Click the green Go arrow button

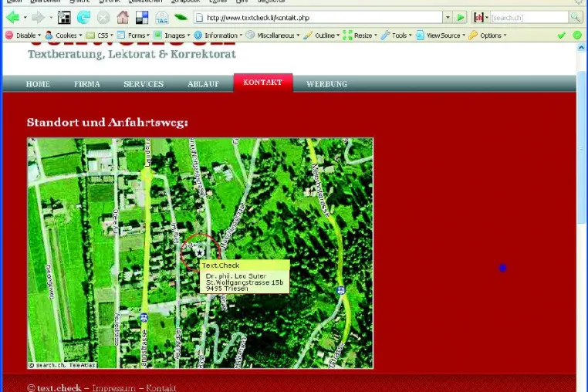(461, 17)
